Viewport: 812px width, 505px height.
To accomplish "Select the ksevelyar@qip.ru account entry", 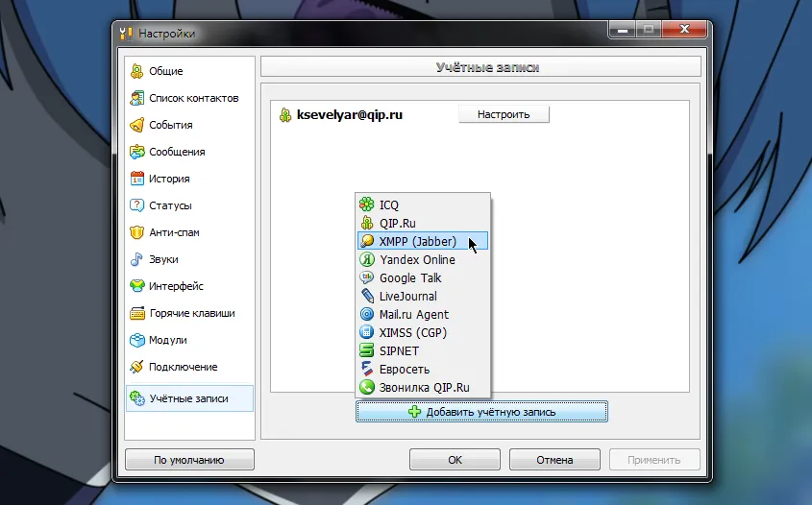I will point(350,115).
